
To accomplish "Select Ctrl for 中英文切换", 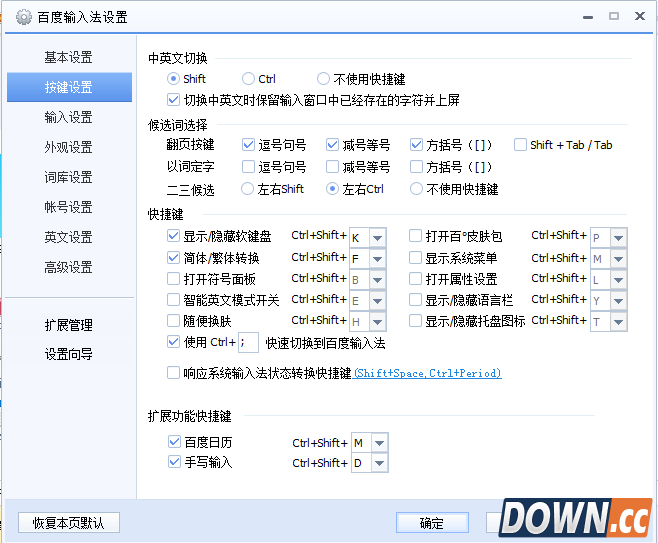I will coord(248,79).
